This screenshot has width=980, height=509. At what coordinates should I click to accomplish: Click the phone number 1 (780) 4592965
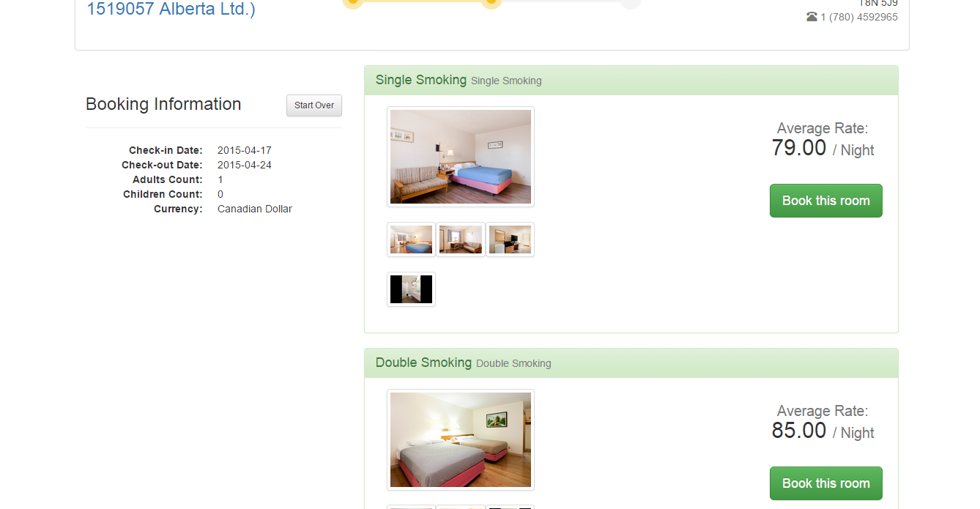tap(859, 17)
